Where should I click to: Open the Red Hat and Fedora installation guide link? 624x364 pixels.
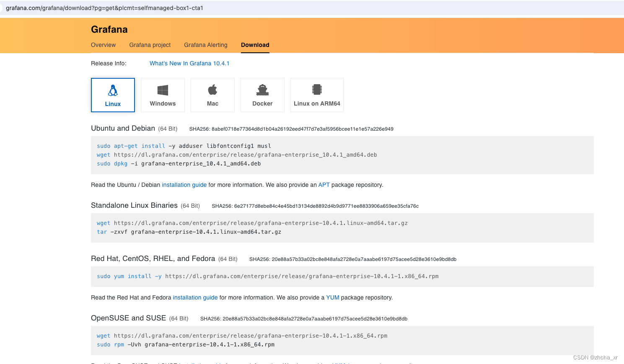195,297
